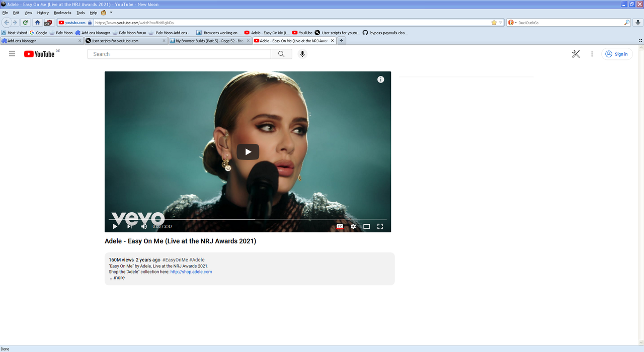Viewport: 644px width, 352px height.
Task: Open the YouTube guide hamburger menu
Action: (x=12, y=54)
